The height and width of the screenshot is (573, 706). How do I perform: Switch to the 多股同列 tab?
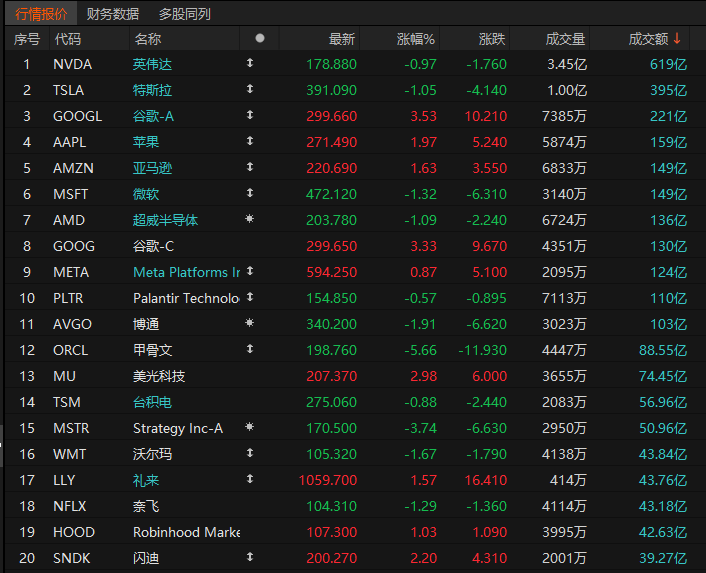(x=185, y=14)
